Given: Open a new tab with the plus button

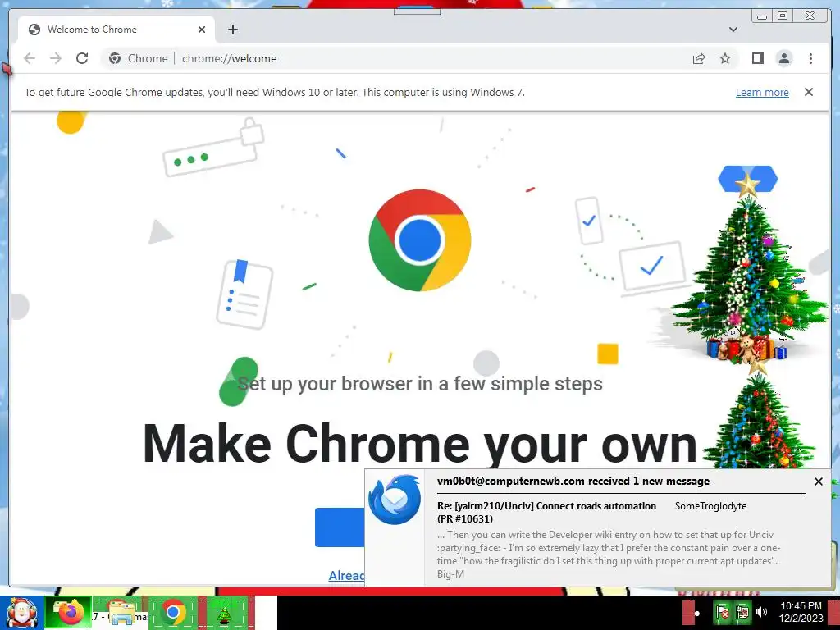Looking at the screenshot, I should pyautogui.click(x=232, y=30).
